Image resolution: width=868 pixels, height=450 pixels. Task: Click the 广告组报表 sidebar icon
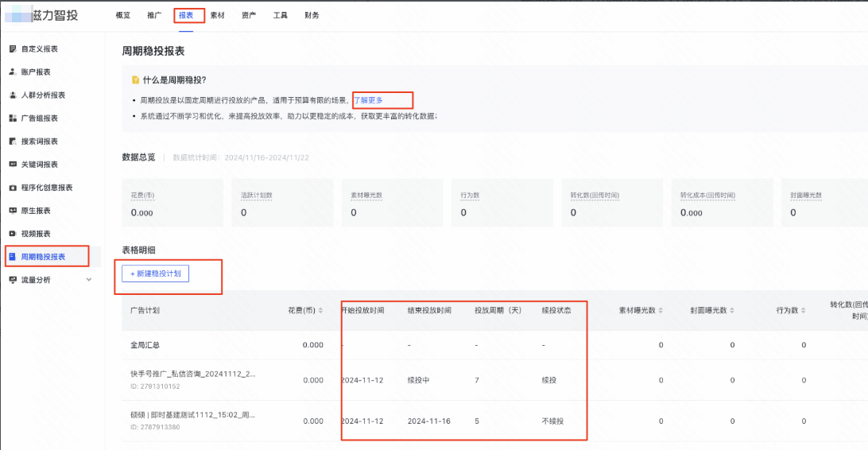[x=13, y=118]
